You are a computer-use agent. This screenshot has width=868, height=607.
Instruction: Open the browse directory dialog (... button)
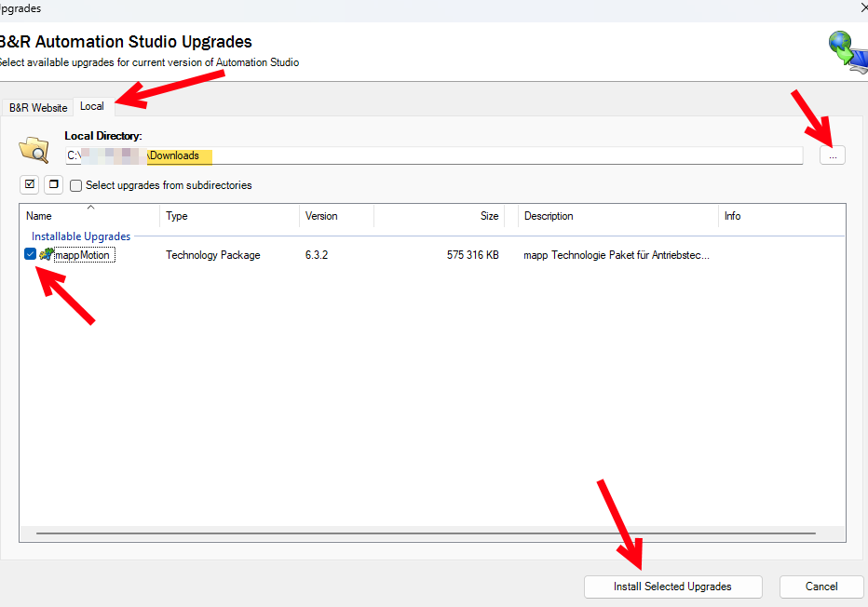point(832,155)
